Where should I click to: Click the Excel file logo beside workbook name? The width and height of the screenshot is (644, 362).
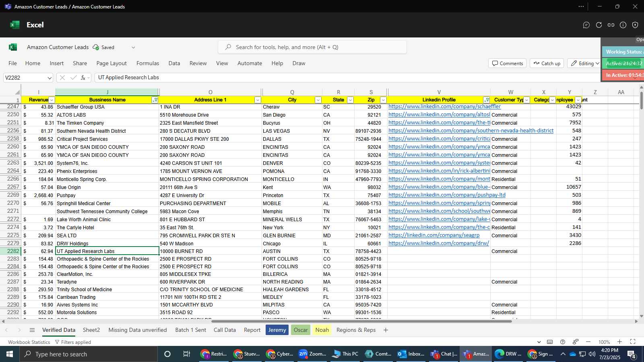(x=13, y=47)
